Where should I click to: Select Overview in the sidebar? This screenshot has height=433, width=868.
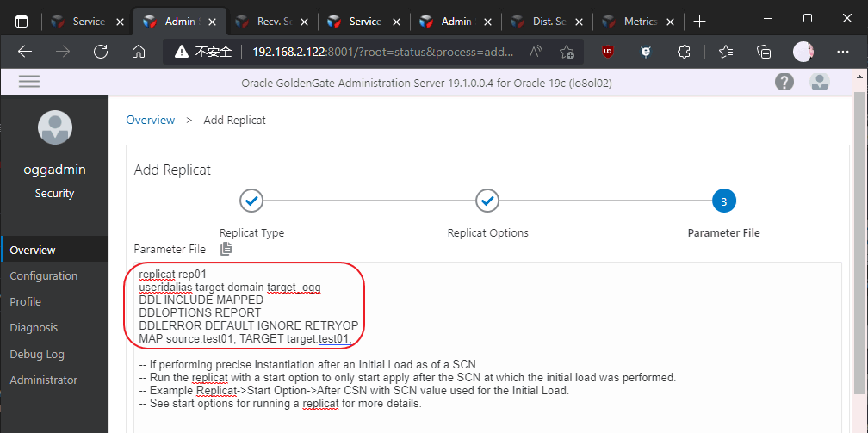tap(54, 250)
